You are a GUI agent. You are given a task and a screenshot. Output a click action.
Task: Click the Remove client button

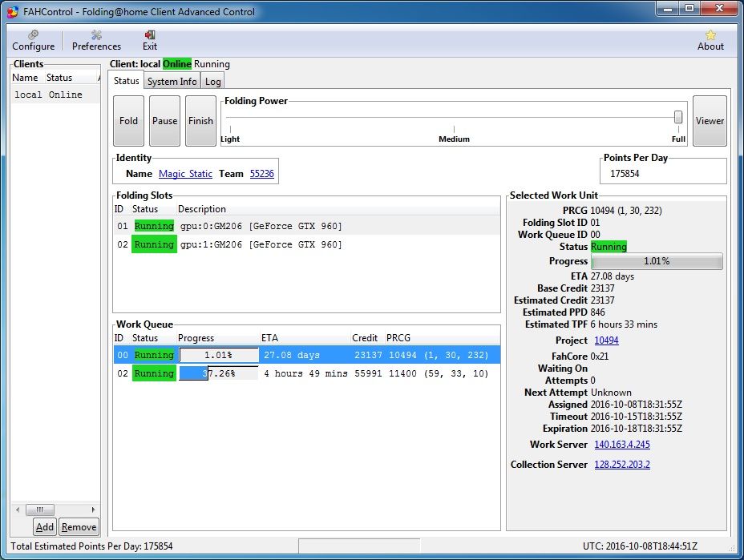pyautogui.click(x=79, y=527)
